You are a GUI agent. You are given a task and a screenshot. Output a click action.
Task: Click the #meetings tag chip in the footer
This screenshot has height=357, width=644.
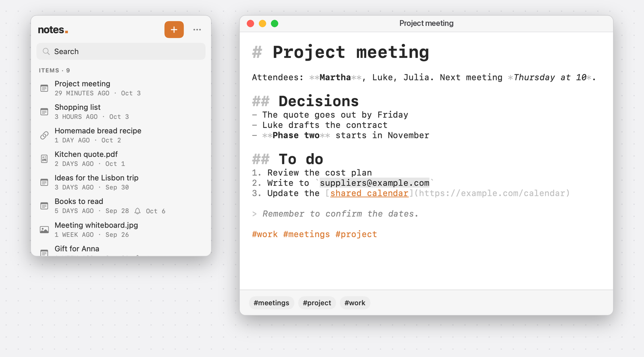pos(272,303)
